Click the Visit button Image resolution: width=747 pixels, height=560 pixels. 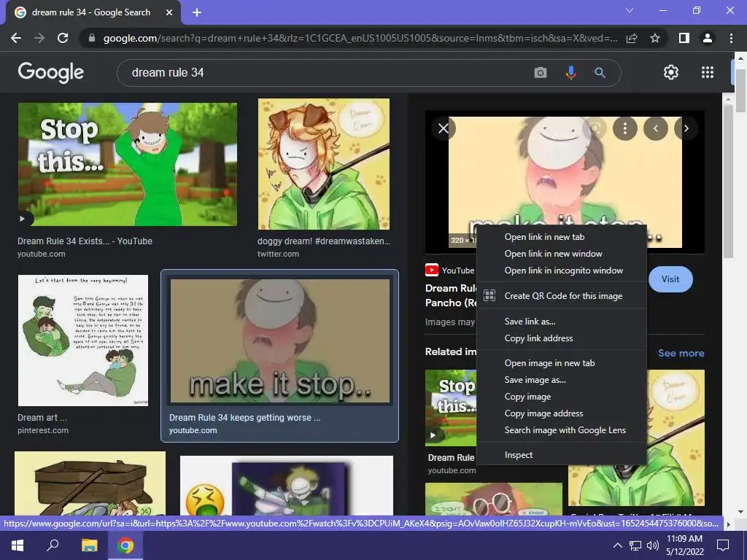point(670,279)
